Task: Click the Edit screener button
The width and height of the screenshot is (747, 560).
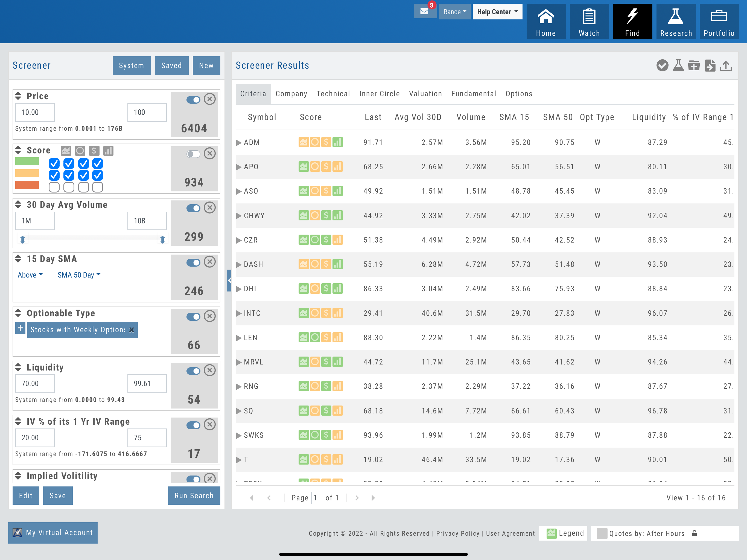Action: 26,495
